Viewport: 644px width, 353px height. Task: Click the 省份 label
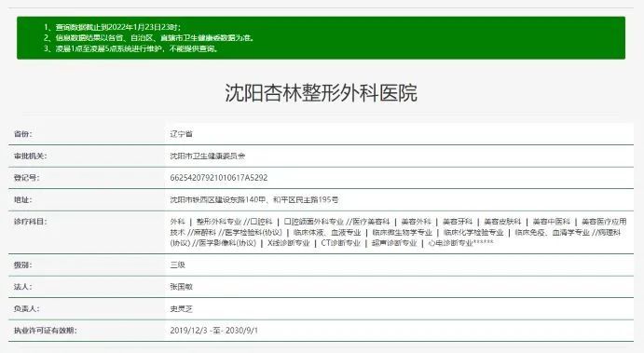tap(23, 134)
